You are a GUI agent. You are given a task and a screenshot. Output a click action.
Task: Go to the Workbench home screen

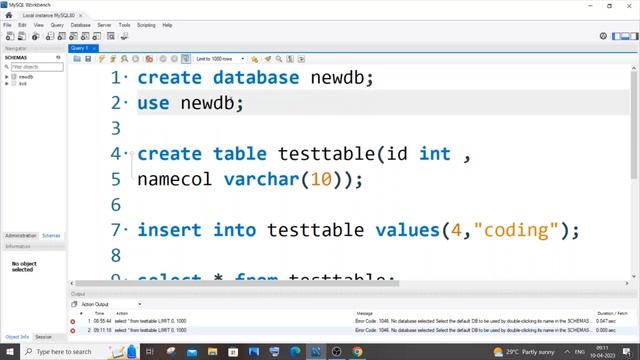pos(9,15)
